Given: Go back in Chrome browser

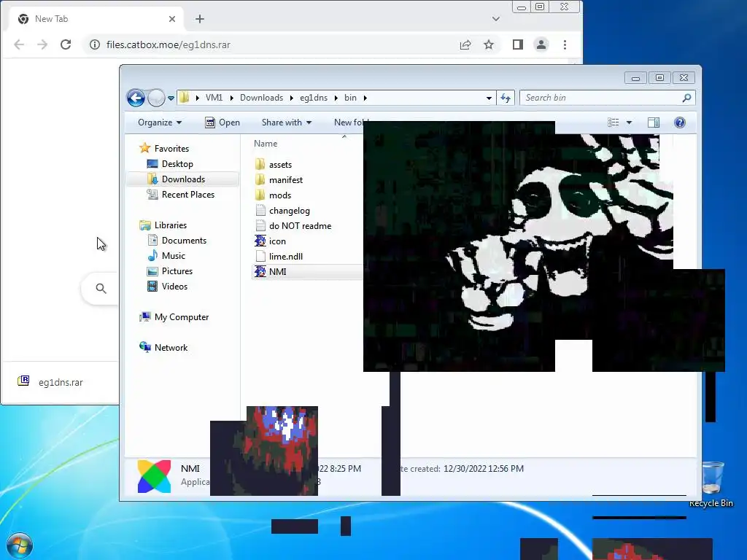Looking at the screenshot, I should 19,44.
